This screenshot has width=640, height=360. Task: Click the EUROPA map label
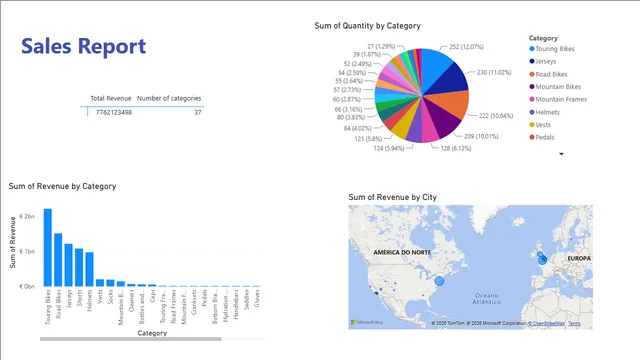579,258
